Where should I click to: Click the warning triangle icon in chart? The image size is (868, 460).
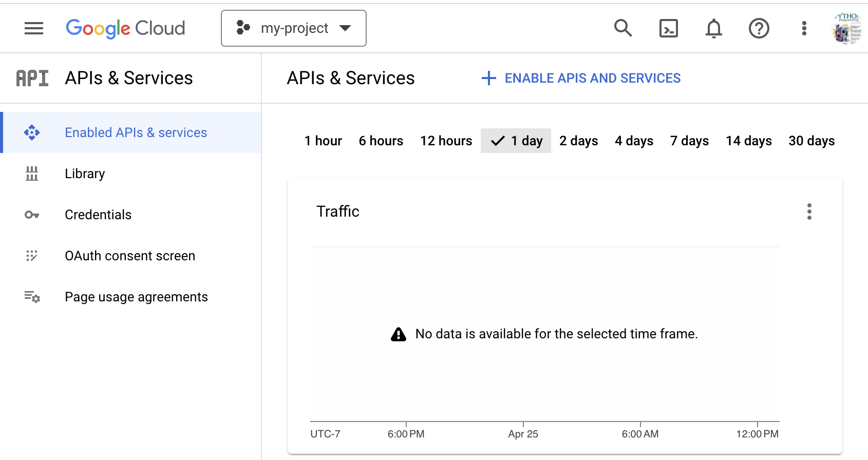pyautogui.click(x=399, y=334)
